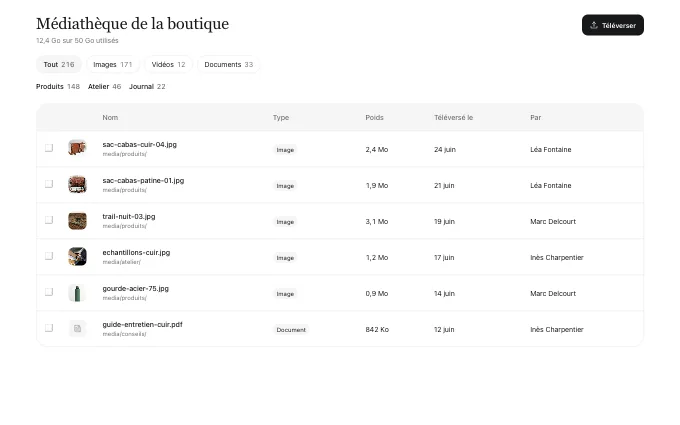Click Léa Fontaine in sac-cabas-cuir-04.jpg row
The width and height of the screenshot is (680, 425).
click(x=551, y=150)
